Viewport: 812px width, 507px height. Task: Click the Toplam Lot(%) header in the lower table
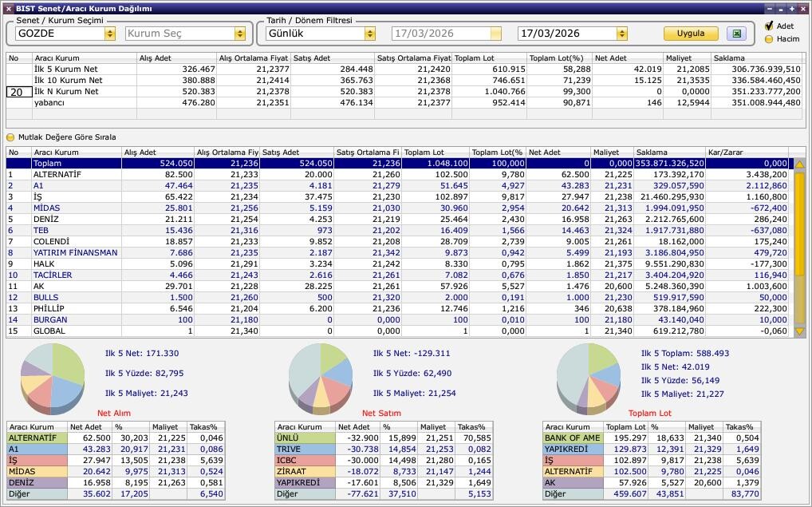pyautogui.click(x=497, y=152)
